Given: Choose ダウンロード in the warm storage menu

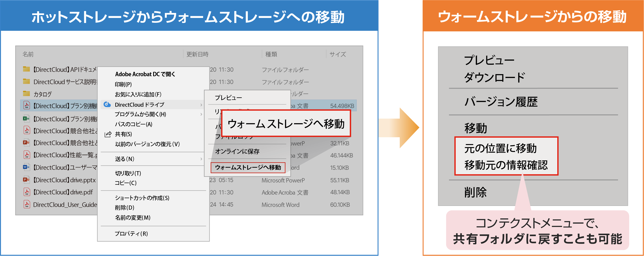Looking at the screenshot, I should pyautogui.click(x=495, y=77).
